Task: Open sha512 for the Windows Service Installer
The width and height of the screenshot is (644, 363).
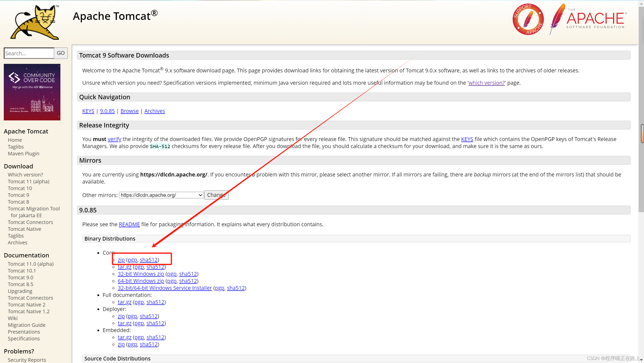Action: click(x=236, y=288)
